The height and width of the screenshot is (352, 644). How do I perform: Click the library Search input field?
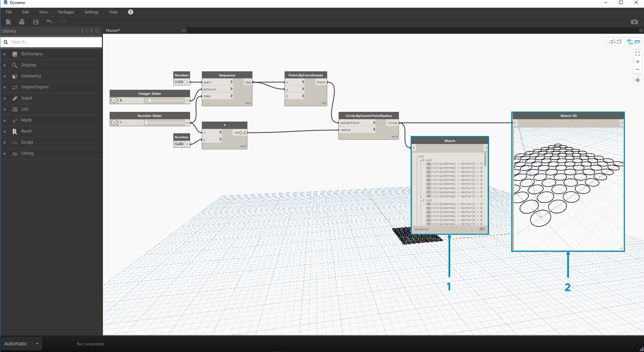tap(54, 42)
